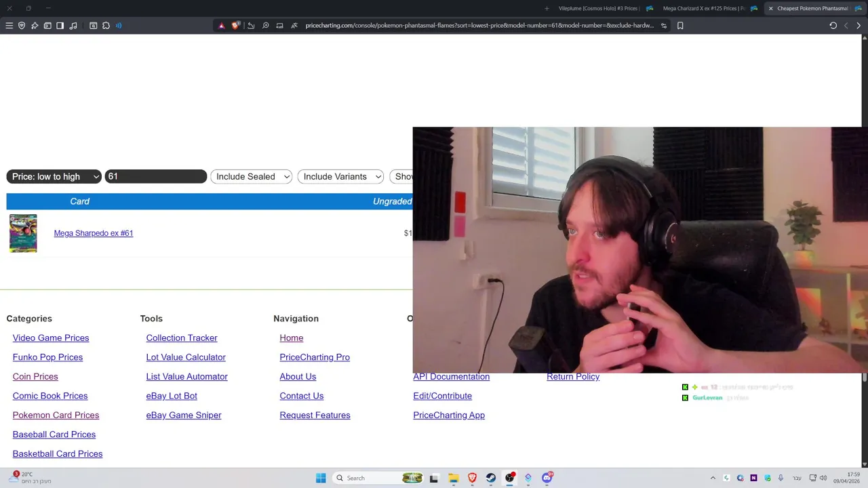Close the Cheapest Pokemon Phantasmal tab
Viewport: 868px width, 488px height.
(x=770, y=8)
